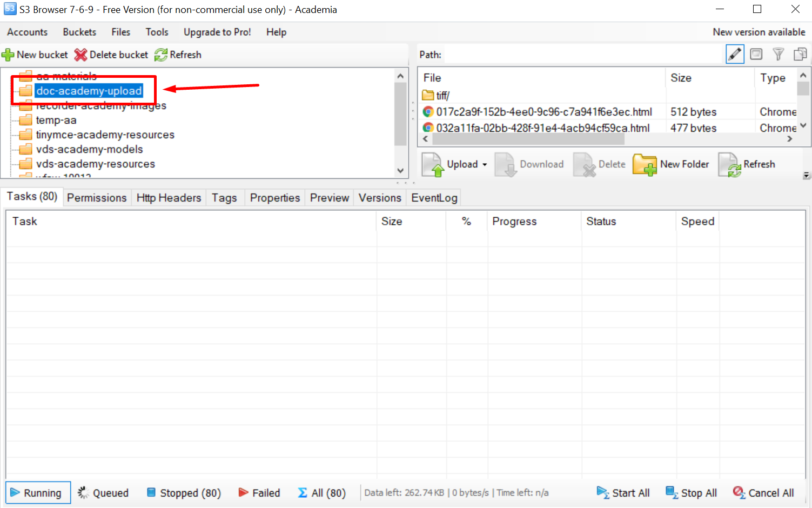
Task: Show All (80) tasks filter
Action: [321, 493]
